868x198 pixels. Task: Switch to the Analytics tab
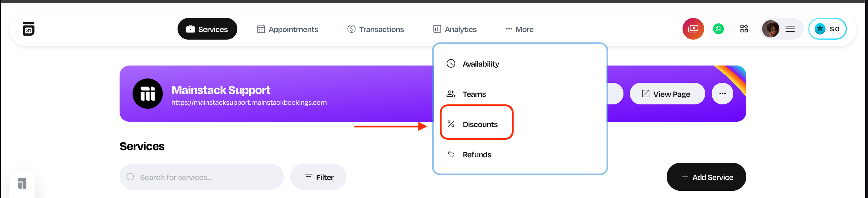point(455,29)
